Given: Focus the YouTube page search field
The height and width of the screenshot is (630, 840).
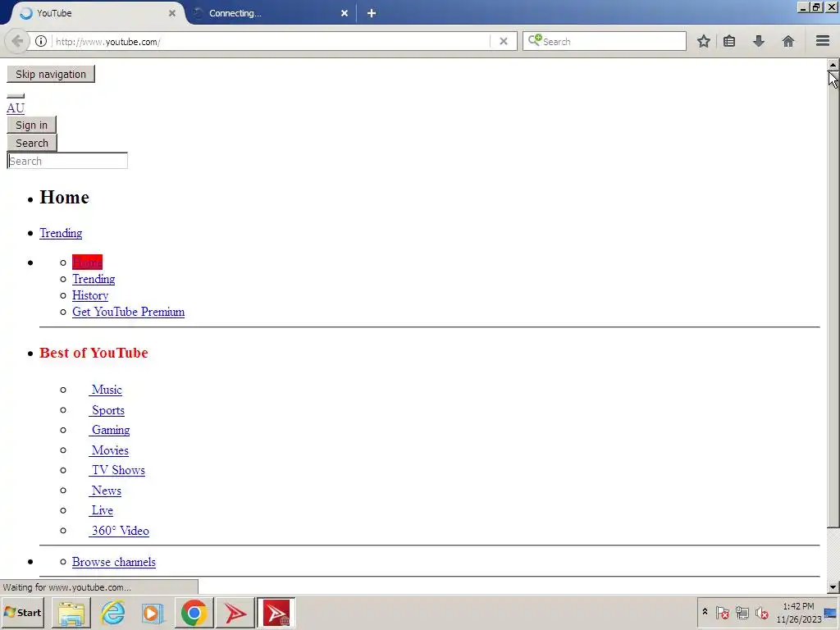Looking at the screenshot, I should (x=67, y=161).
